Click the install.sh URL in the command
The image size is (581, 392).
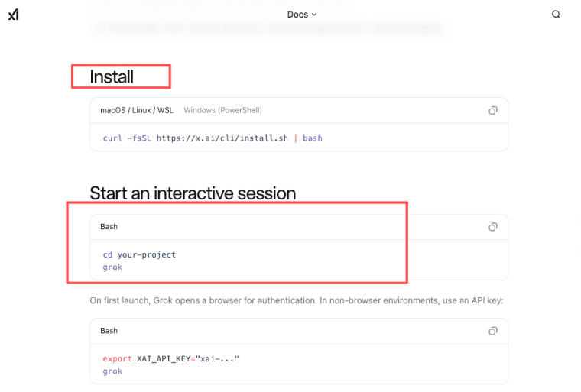coord(222,138)
